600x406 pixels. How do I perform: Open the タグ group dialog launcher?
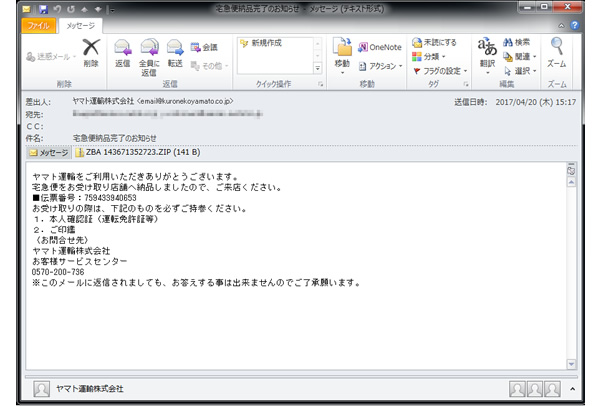(466, 84)
